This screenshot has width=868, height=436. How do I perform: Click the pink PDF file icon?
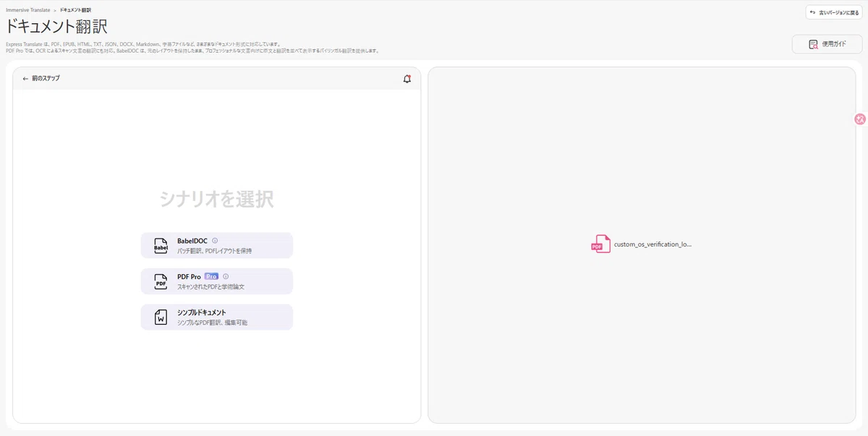tap(600, 244)
